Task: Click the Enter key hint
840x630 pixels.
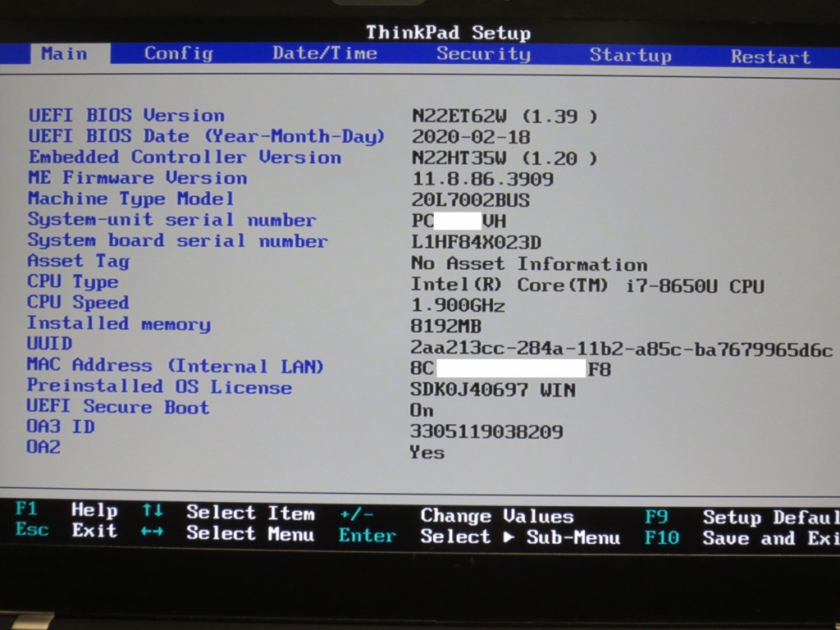Action: coord(367,535)
